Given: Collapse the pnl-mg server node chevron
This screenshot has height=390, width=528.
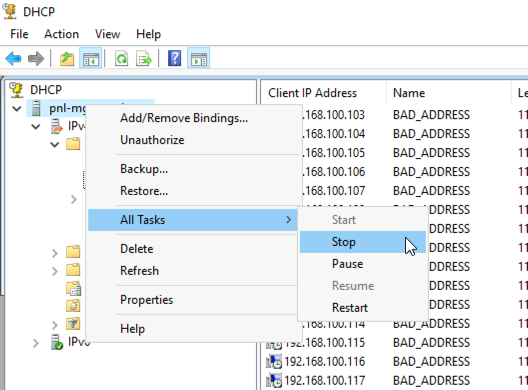Looking at the screenshot, I should tap(17, 108).
